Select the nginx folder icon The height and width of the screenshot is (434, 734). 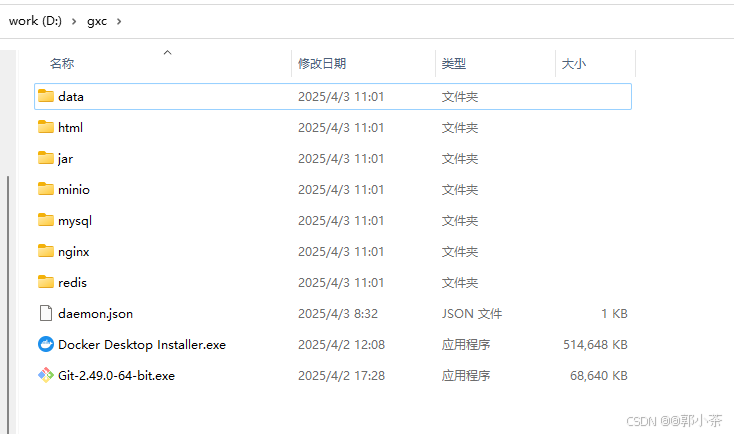[45, 251]
